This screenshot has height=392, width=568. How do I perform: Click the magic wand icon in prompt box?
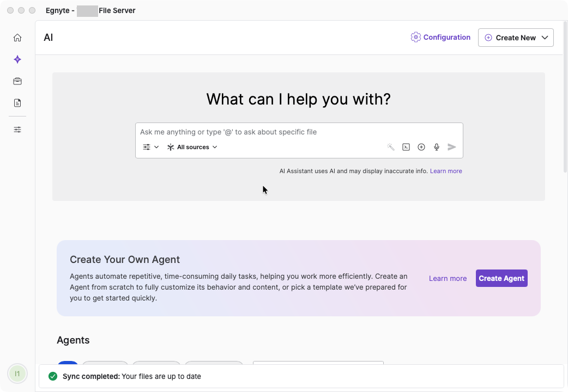[390, 146]
